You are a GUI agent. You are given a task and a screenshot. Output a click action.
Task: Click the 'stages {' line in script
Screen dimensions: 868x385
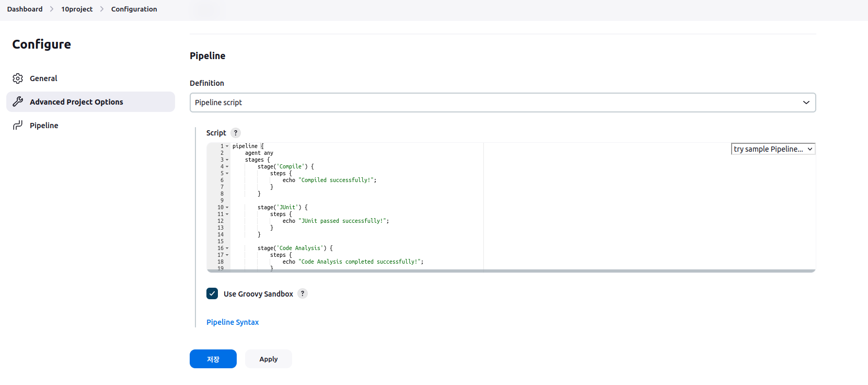click(x=258, y=160)
